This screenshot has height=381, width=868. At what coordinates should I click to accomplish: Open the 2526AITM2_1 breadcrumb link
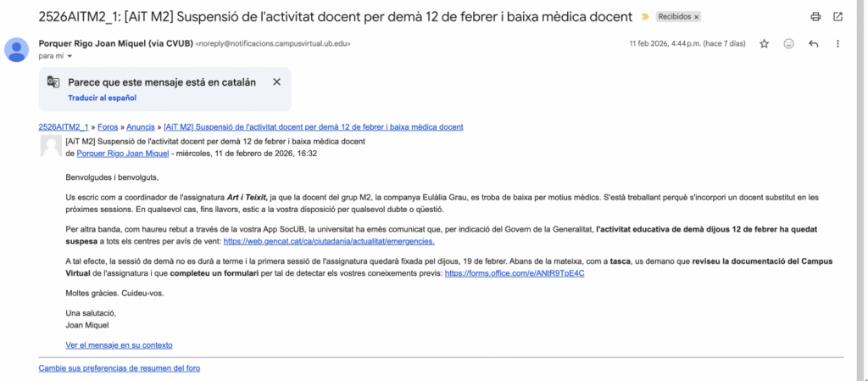coord(64,127)
